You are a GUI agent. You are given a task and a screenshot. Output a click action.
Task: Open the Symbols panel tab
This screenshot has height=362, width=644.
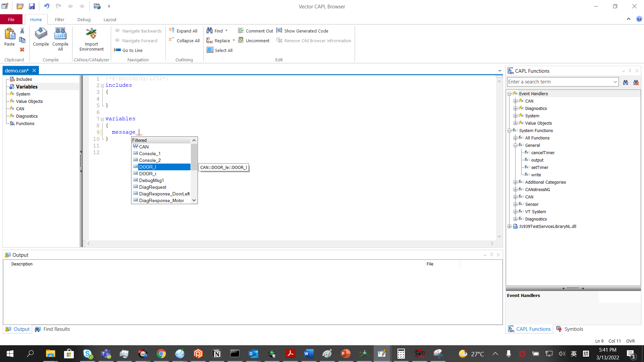tap(570, 329)
